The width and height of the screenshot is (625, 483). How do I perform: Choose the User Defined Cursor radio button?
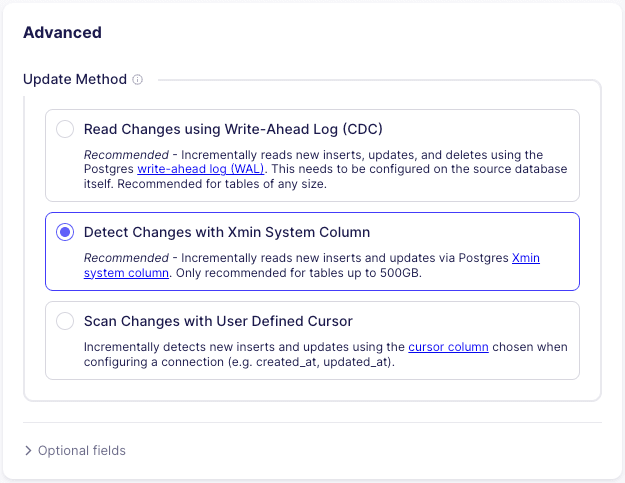pos(65,321)
